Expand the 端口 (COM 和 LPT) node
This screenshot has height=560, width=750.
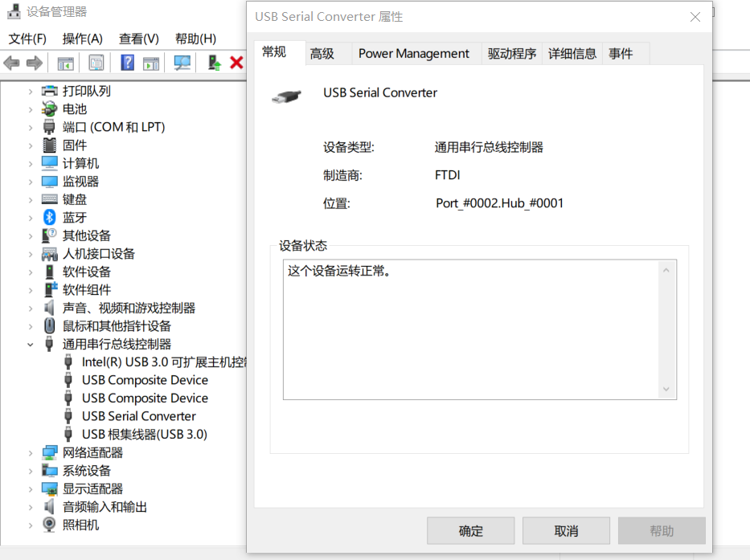point(30,128)
